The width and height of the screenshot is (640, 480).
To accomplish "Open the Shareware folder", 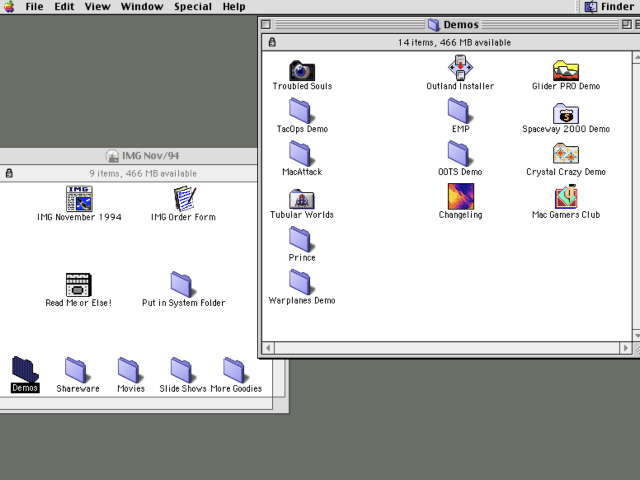I will tap(76, 370).
